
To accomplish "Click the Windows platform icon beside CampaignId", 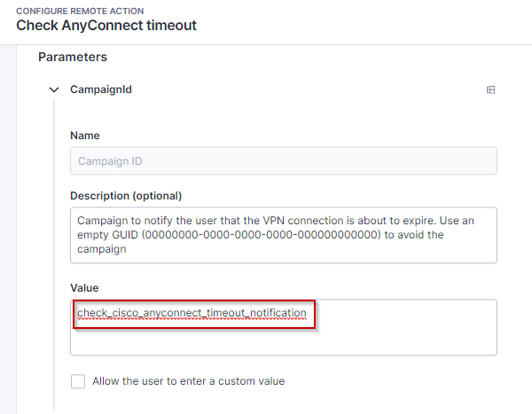I will 490,90.
